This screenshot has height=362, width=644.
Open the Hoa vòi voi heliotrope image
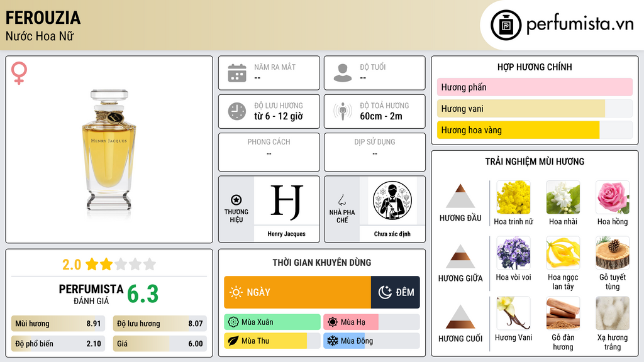(513, 253)
